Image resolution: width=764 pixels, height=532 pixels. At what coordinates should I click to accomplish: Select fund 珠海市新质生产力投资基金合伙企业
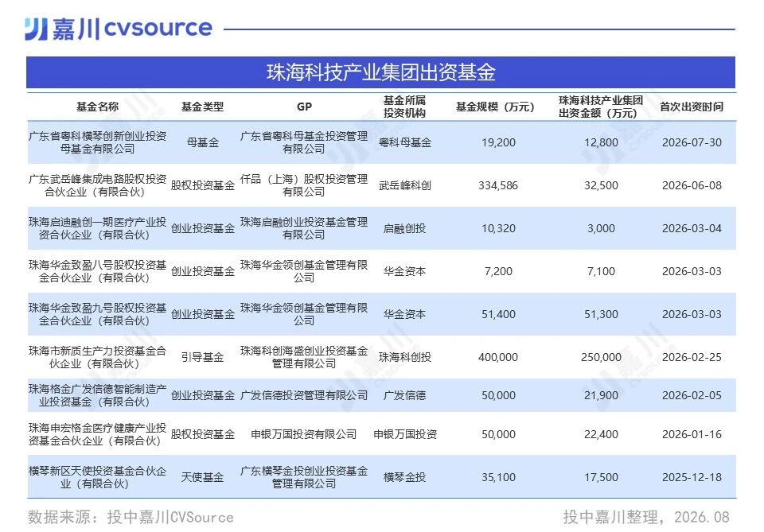point(97,357)
